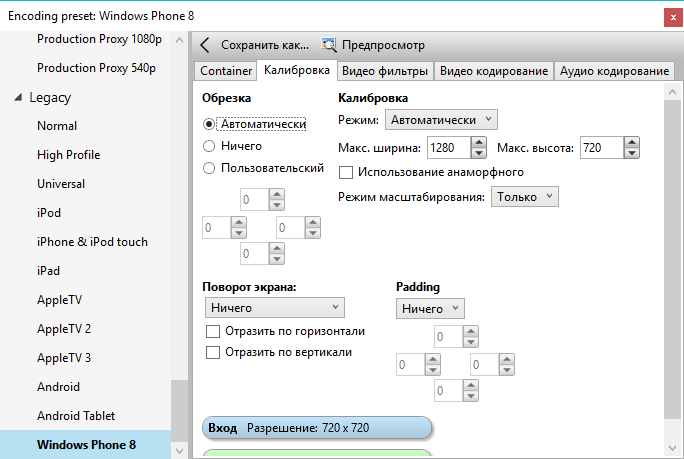This screenshot has height=459, width=684.
Task: Increase Макс. ширина with up arrow
Action: tap(479, 142)
